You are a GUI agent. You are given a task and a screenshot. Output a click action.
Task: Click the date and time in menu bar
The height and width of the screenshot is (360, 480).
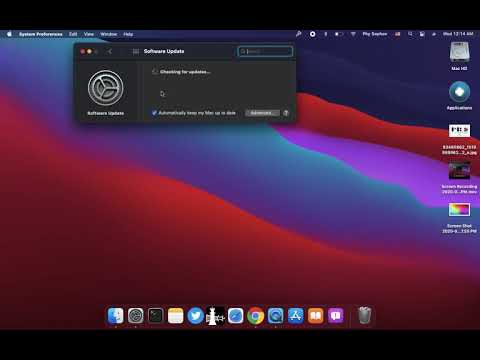[458, 34]
